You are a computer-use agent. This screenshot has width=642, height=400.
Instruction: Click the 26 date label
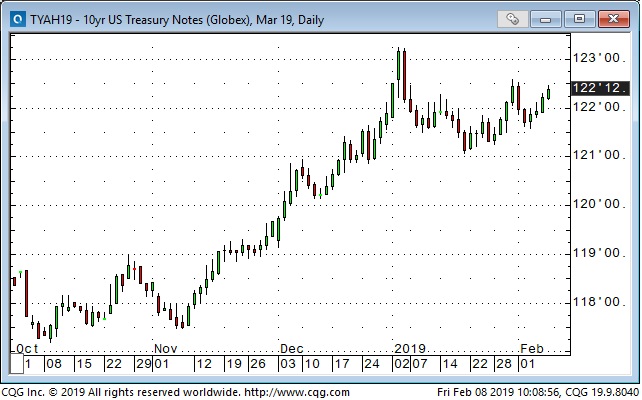258,364
